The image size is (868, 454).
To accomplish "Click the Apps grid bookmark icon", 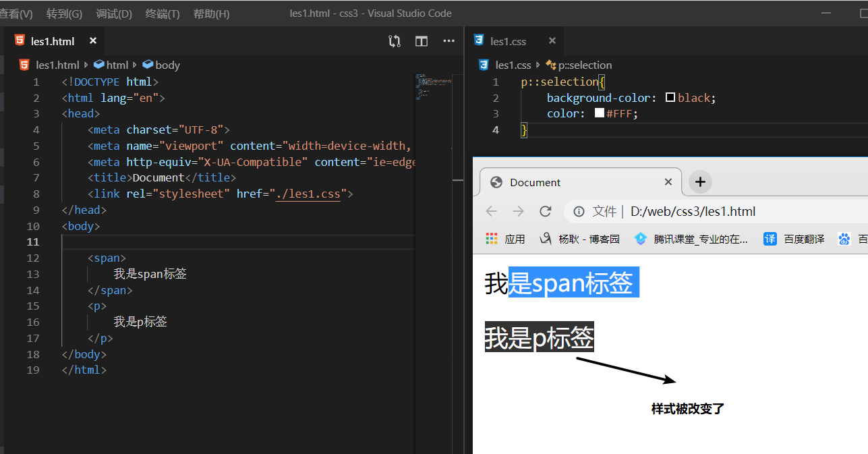I will [492, 239].
